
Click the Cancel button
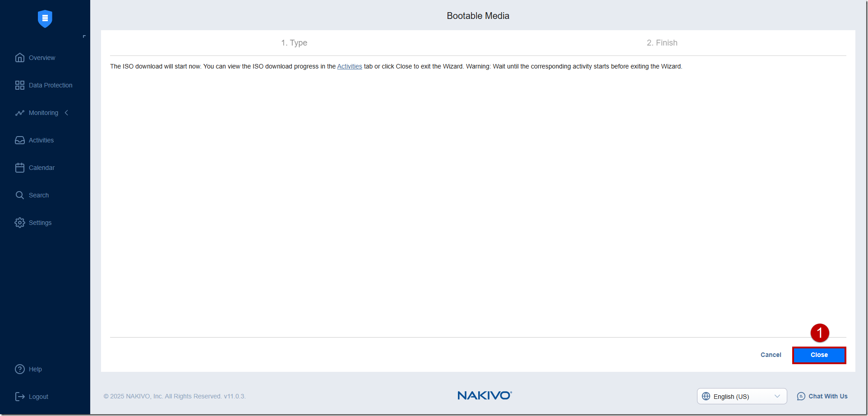tap(771, 355)
